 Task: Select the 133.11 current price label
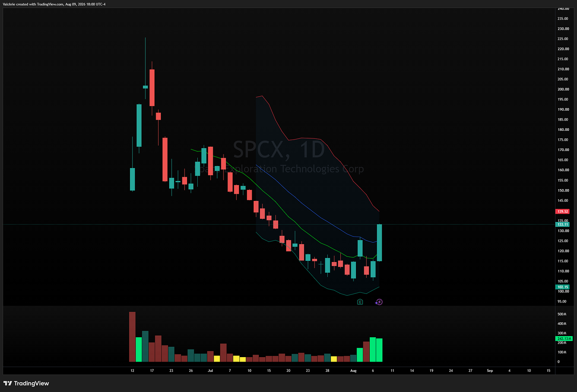pyautogui.click(x=563, y=224)
